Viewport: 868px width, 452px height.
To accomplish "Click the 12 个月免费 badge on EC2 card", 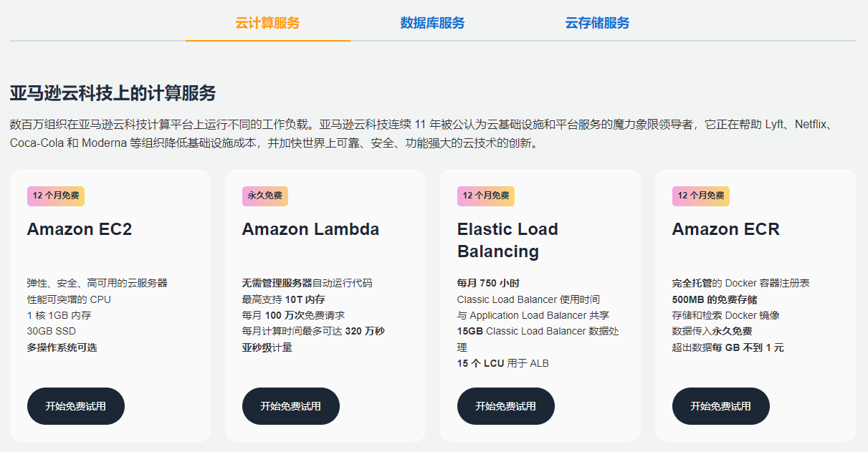I will pyautogui.click(x=55, y=196).
